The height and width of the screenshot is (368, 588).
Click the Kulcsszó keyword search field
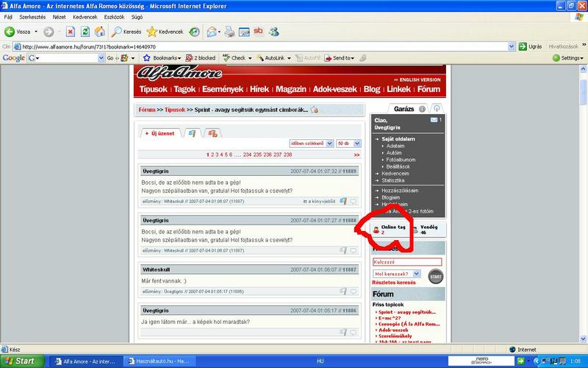(x=407, y=262)
